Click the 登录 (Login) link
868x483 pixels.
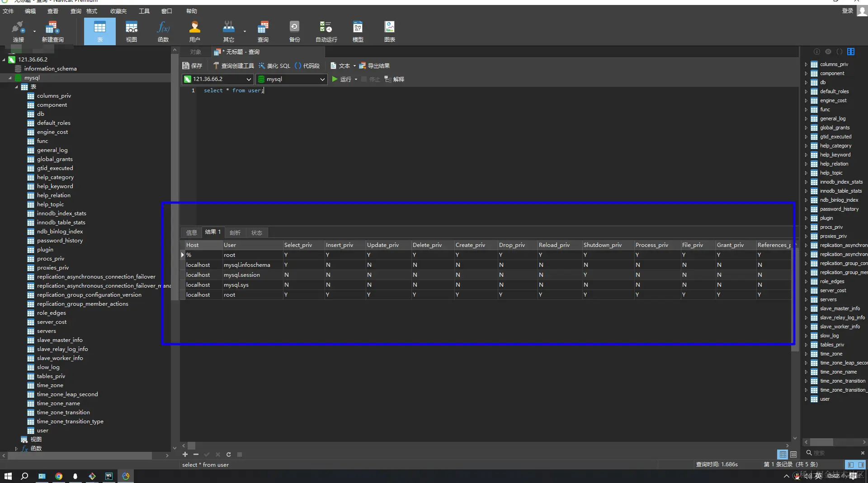(848, 11)
